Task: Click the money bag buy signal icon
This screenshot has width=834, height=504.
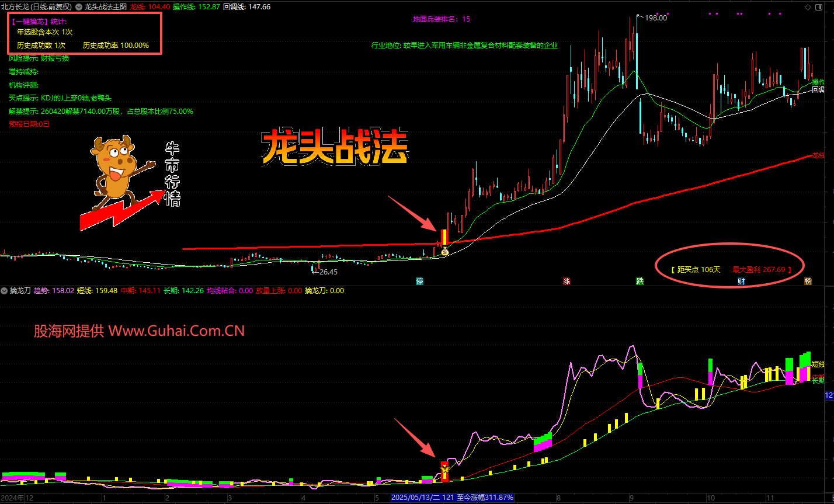Action: click(445, 251)
